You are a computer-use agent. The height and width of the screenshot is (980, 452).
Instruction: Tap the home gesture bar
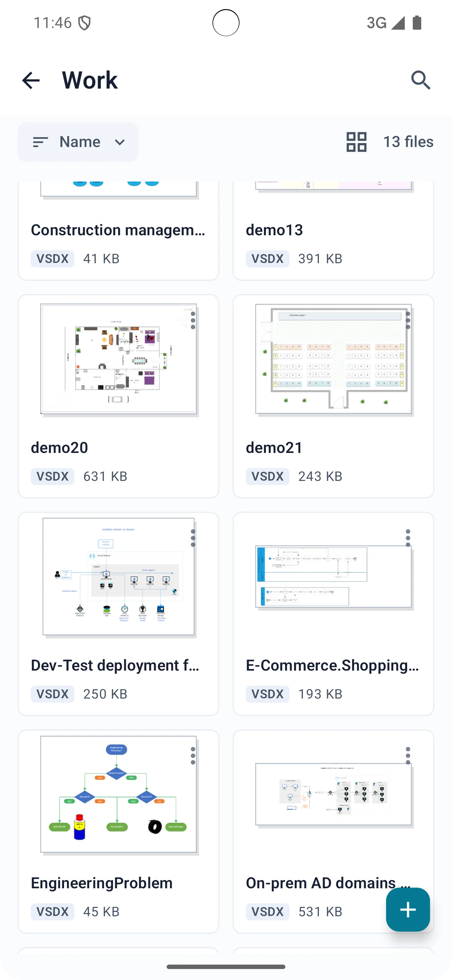(x=226, y=967)
